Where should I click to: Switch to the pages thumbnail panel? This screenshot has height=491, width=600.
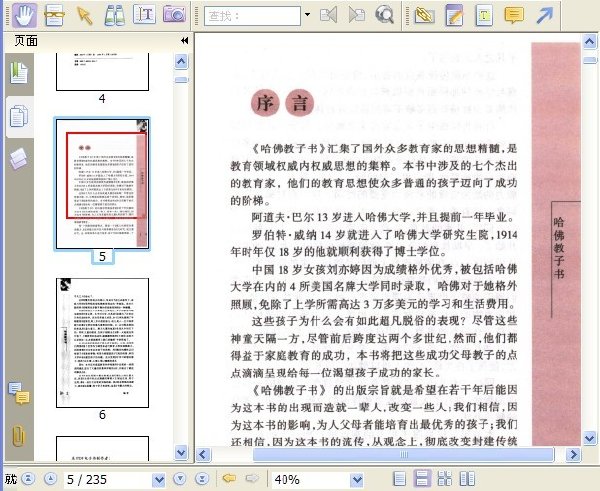[x=19, y=116]
